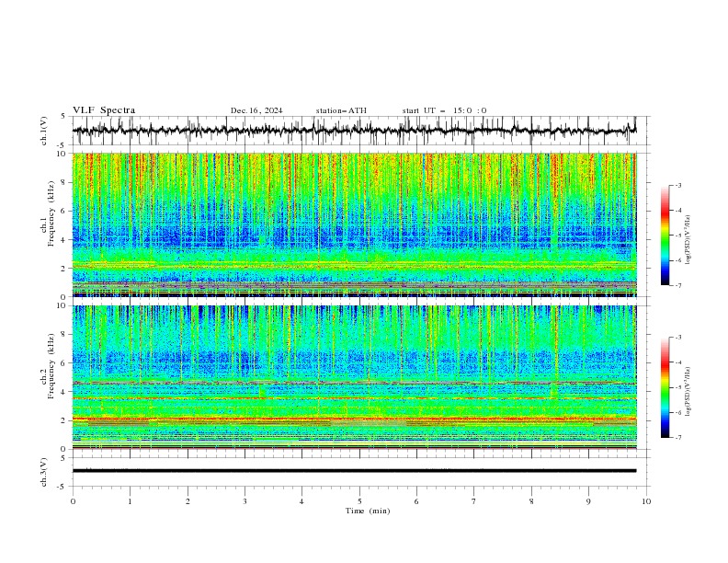
Task: Select the lower colorbar's log(PSD) unit label
Action: tap(688, 392)
